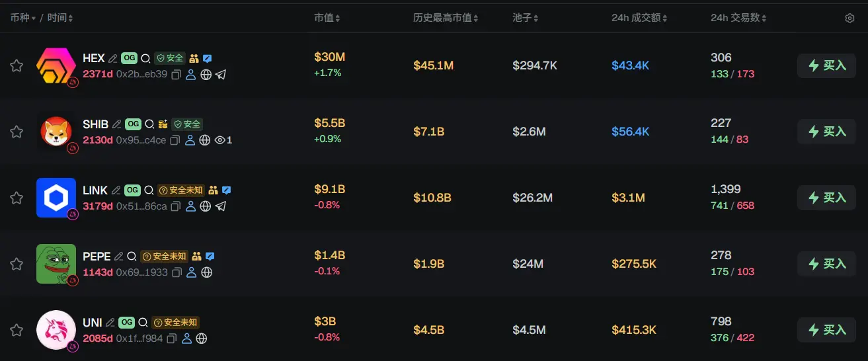Screen dimensions: 868x361
Task: Mark PEPE as favorite with the star
Action: [x=17, y=264]
